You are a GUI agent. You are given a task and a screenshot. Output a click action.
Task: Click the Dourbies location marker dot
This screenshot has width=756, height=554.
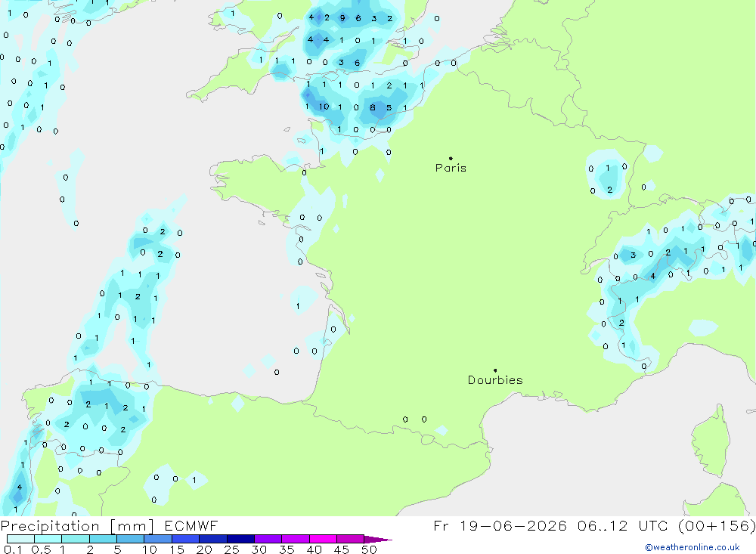pos(495,370)
